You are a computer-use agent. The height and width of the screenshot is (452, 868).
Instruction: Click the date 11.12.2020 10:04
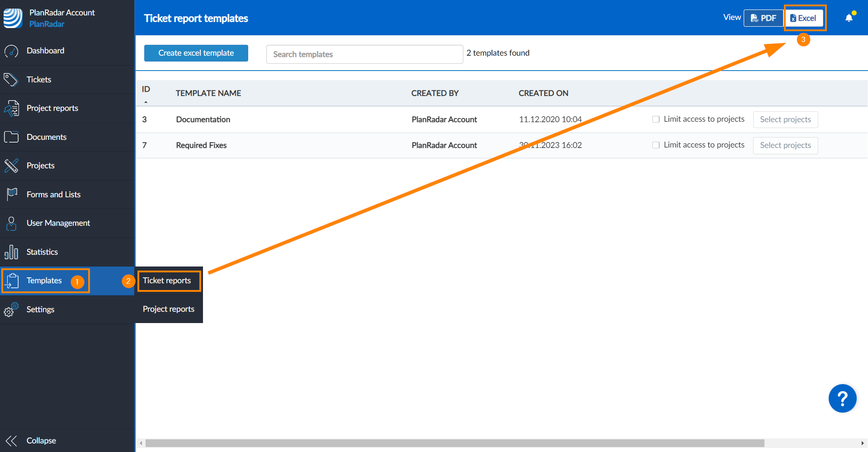click(551, 119)
